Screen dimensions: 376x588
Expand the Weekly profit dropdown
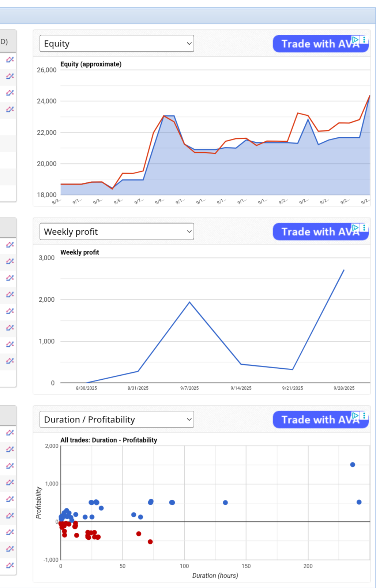117,232
